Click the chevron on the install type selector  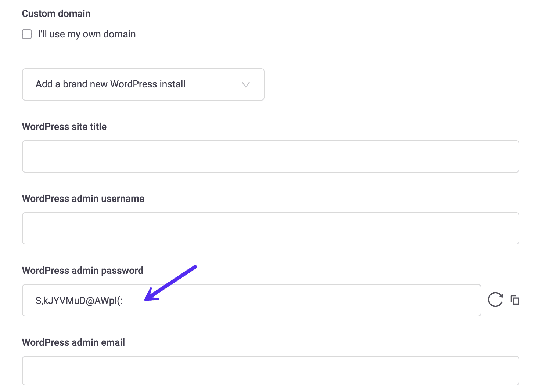point(245,84)
